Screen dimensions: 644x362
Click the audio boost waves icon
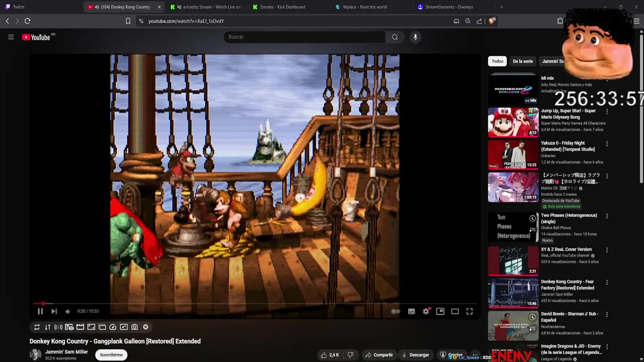[x=58, y=327]
